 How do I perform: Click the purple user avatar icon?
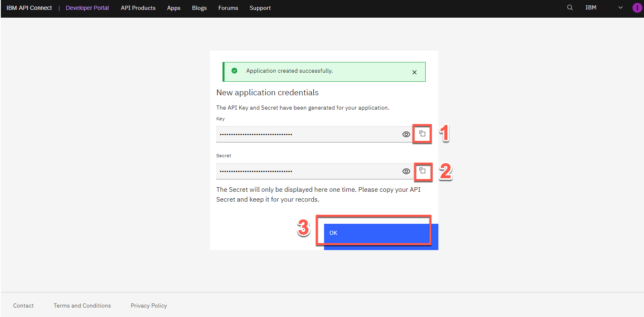pos(637,8)
